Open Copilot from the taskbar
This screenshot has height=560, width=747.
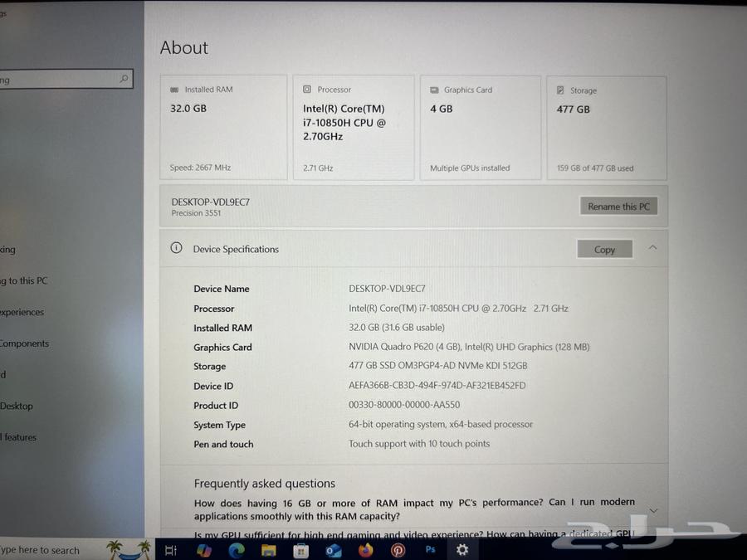tap(203, 550)
